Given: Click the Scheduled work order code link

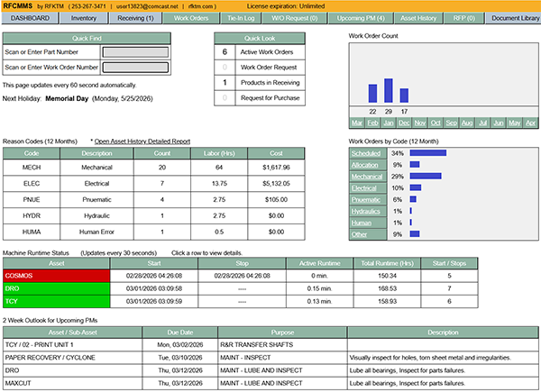Looking at the screenshot, I should click(365, 153).
